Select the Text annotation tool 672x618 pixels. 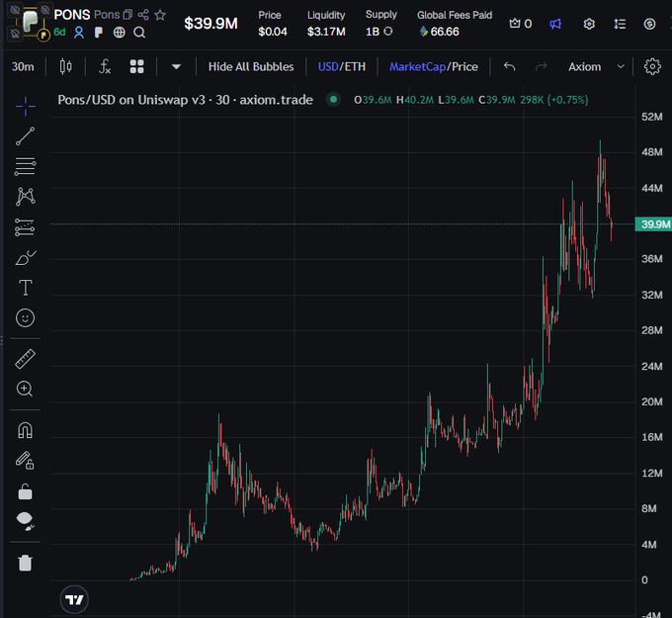[26, 288]
